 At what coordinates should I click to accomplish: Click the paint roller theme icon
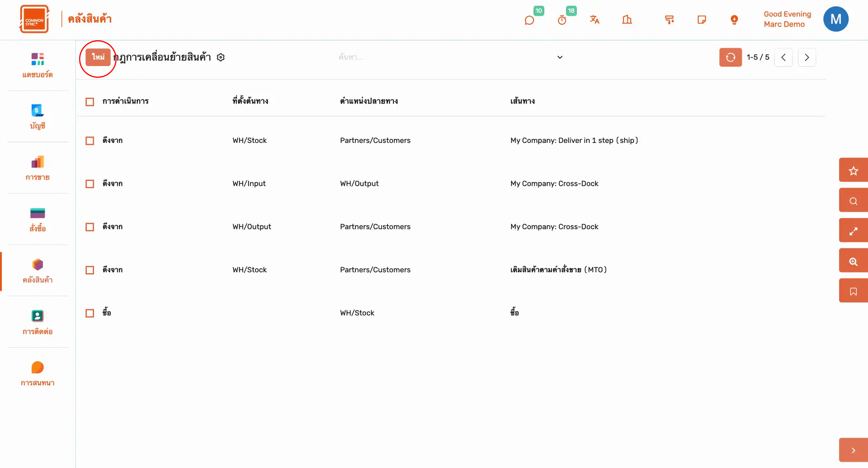click(x=670, y=19)
